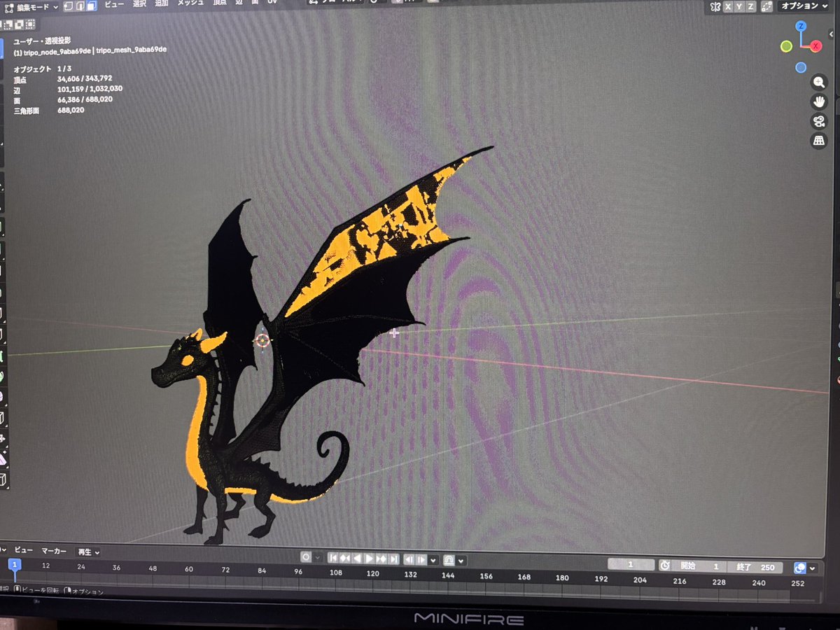Jump to next keyframe
Viewport: 840px width, 630px height.
(381, 559)
